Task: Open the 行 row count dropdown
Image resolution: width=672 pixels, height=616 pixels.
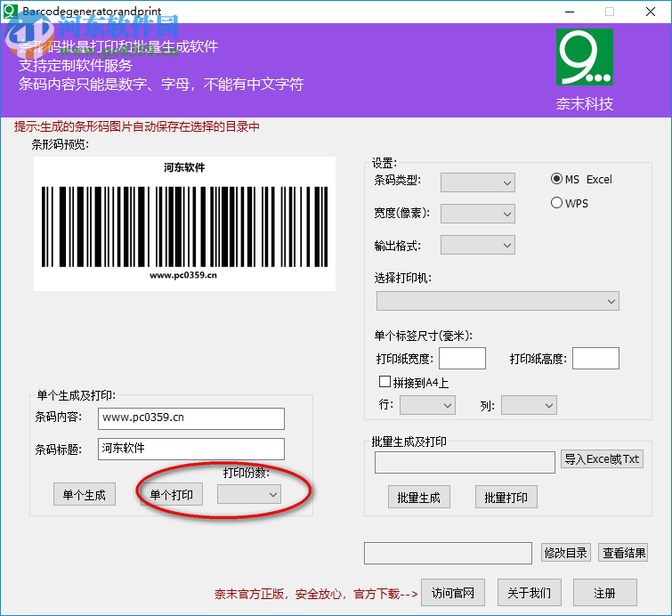Action: point(428,405)
